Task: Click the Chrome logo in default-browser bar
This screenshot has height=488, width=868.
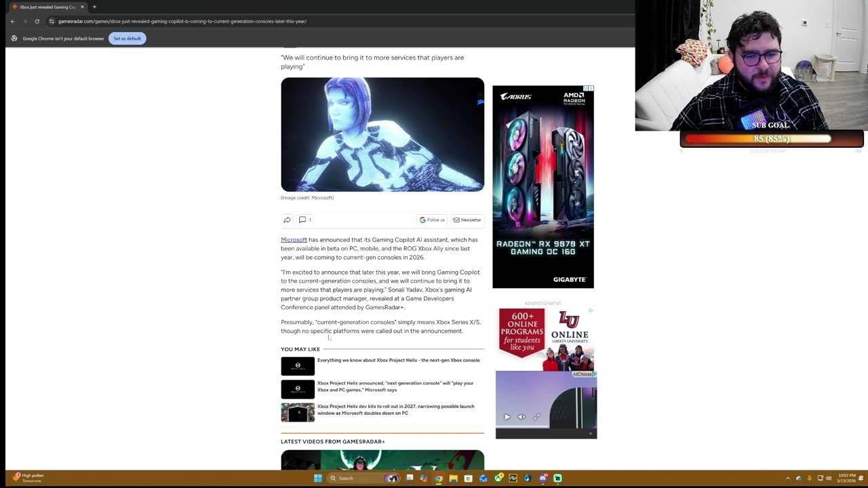Action: coord(14,39)
